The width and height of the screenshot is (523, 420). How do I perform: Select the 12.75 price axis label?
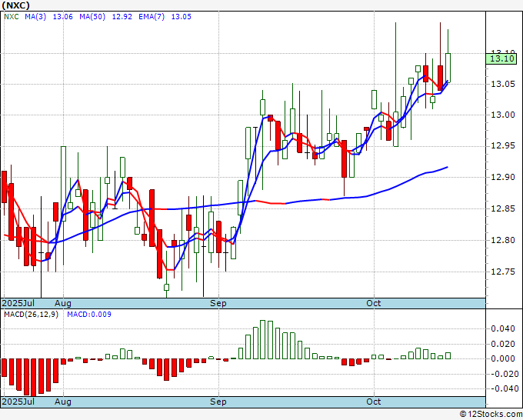[503, 272]
